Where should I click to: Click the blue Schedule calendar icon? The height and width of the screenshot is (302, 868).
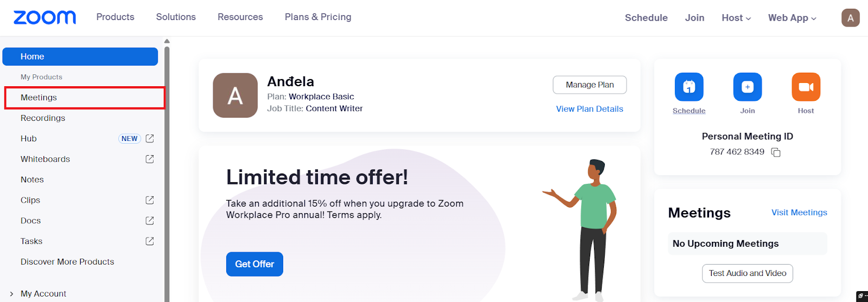tap(689, 87)
